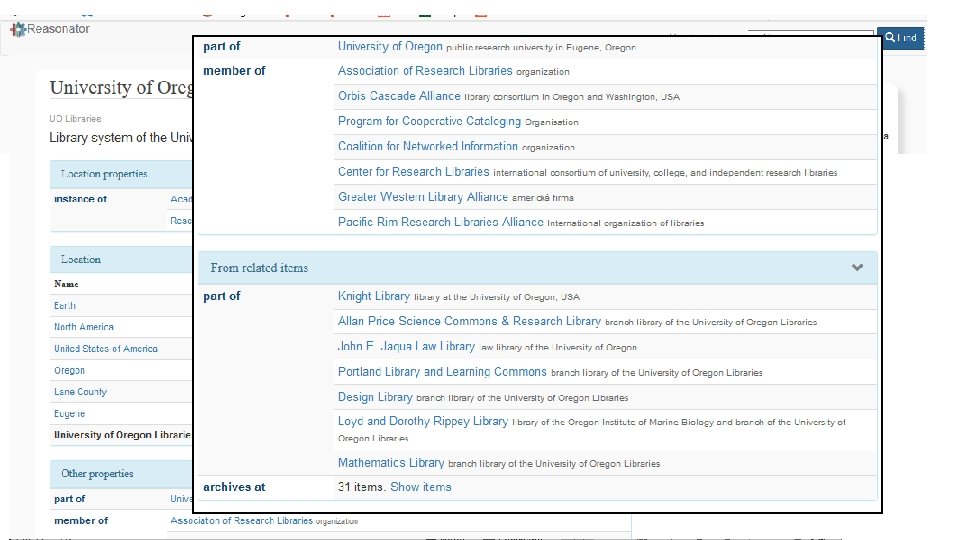This screenshot has width=960, height=540.
Task: Open Oregon in the location list
Action: [69, 370]
